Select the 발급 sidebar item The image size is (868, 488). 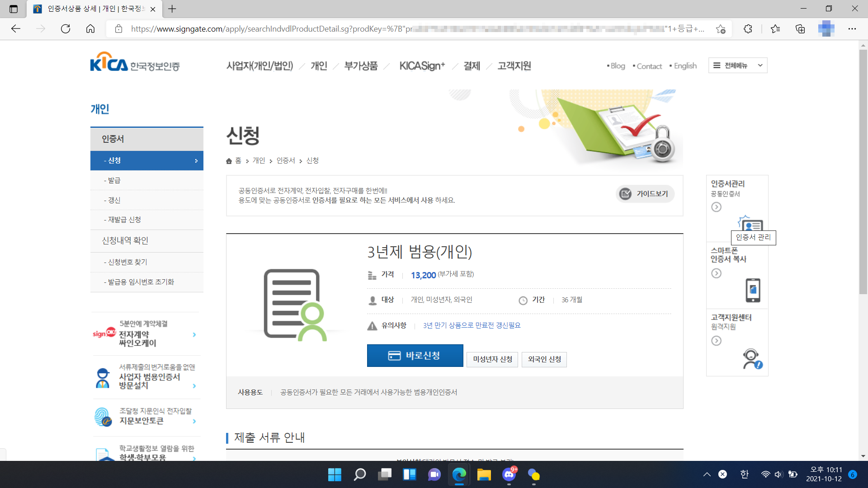click(x=114, y=180)
